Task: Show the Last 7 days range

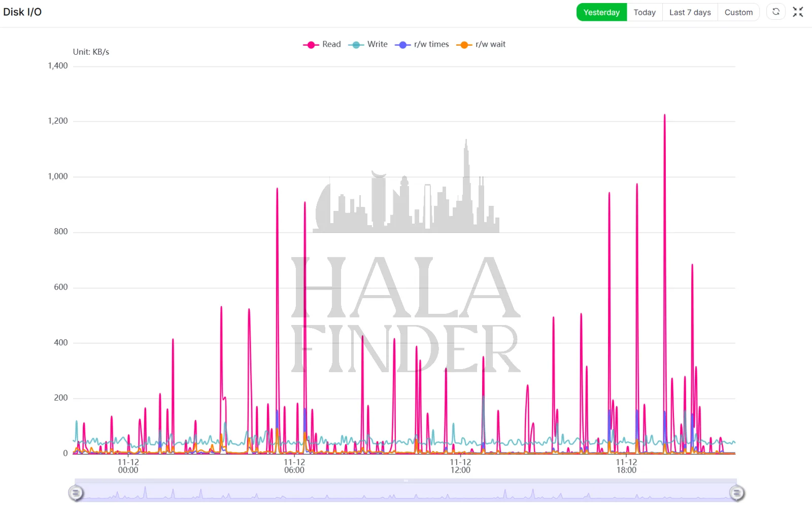Action: coord(690,12)
